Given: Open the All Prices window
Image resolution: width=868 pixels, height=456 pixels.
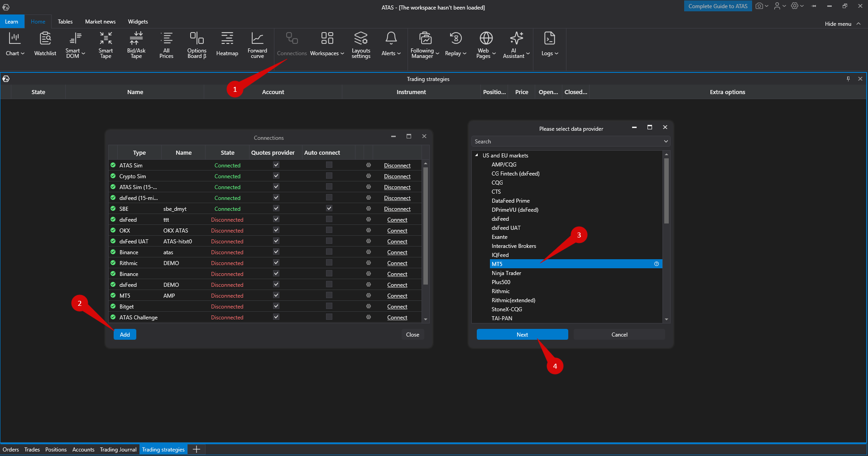Looking at the screenshot, I should coord(166,44).
